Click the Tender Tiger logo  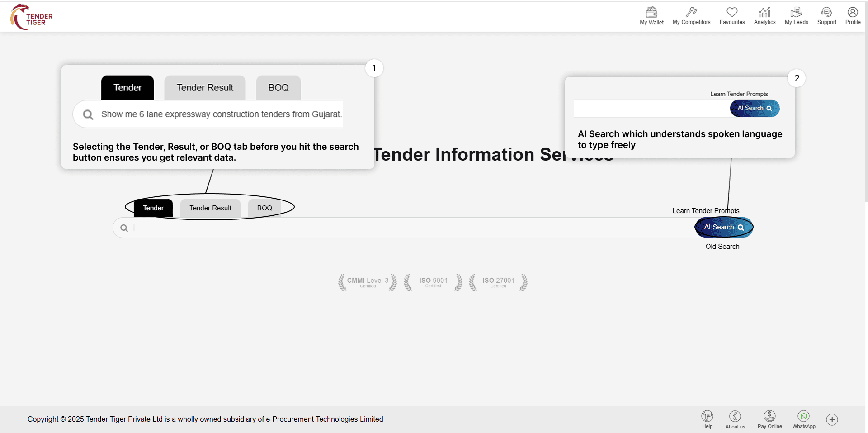tap(32, 17)
